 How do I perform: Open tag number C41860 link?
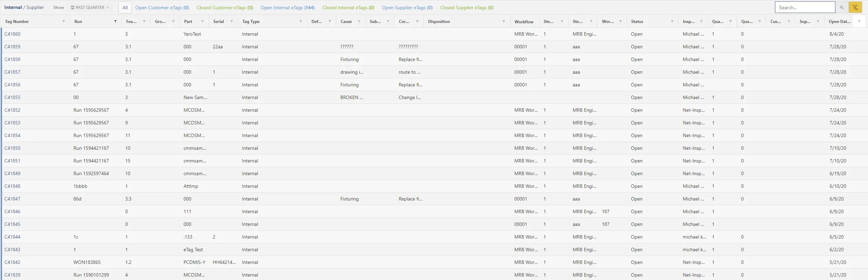coord(12,34)
